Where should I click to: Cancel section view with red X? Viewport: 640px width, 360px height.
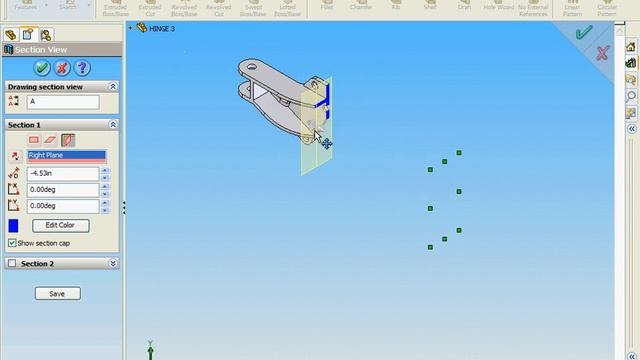pos(62,68)
